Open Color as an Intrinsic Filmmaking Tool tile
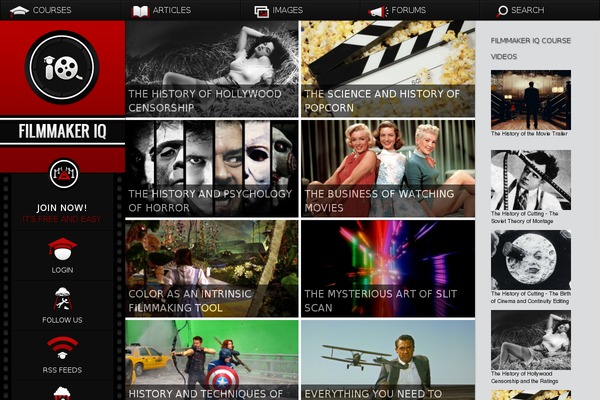This screenshot has height=400, width=600. pyautogui.click(x=212, y=269)
